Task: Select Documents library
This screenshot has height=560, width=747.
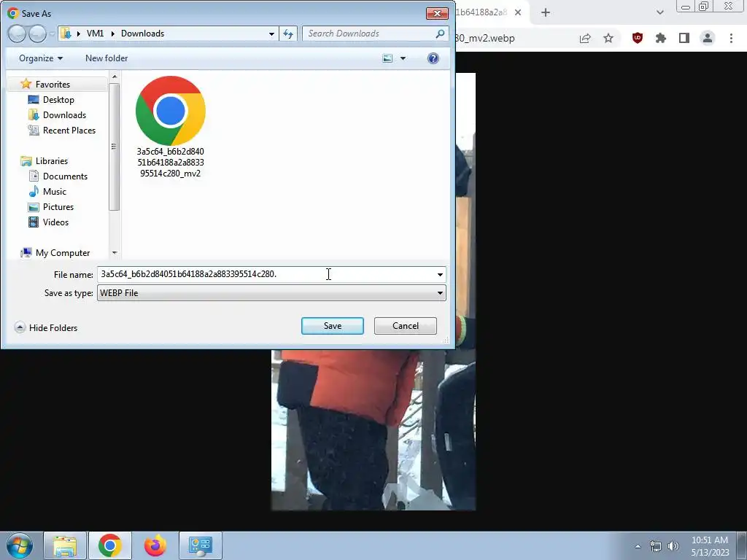Action: click(x=65, y=176)
